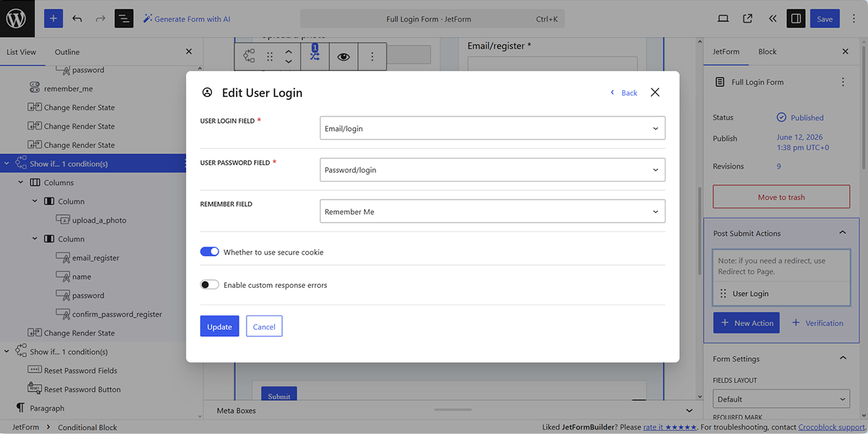
Task: Click the publish date June 12, 2026
Action: click(803, 142)
